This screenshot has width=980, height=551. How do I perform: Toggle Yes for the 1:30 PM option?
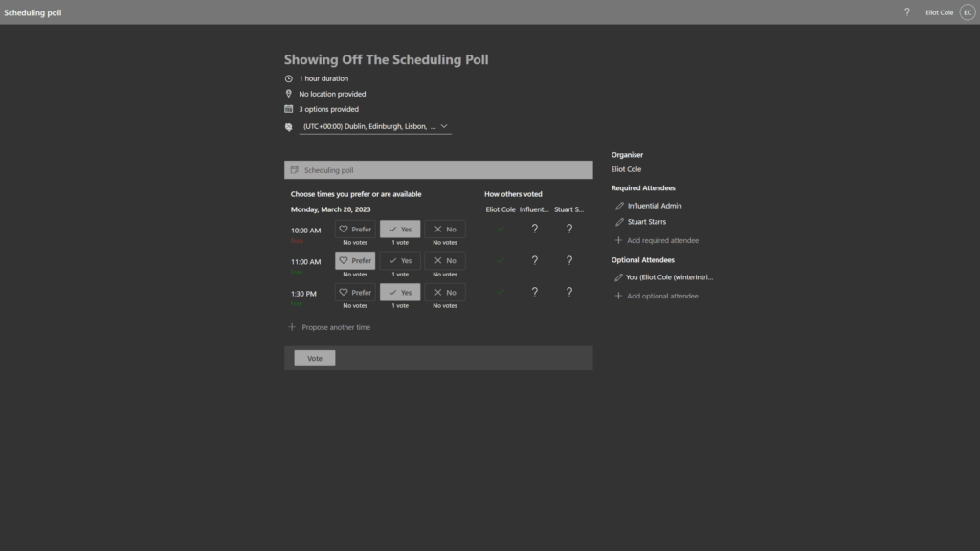[400, 292]
